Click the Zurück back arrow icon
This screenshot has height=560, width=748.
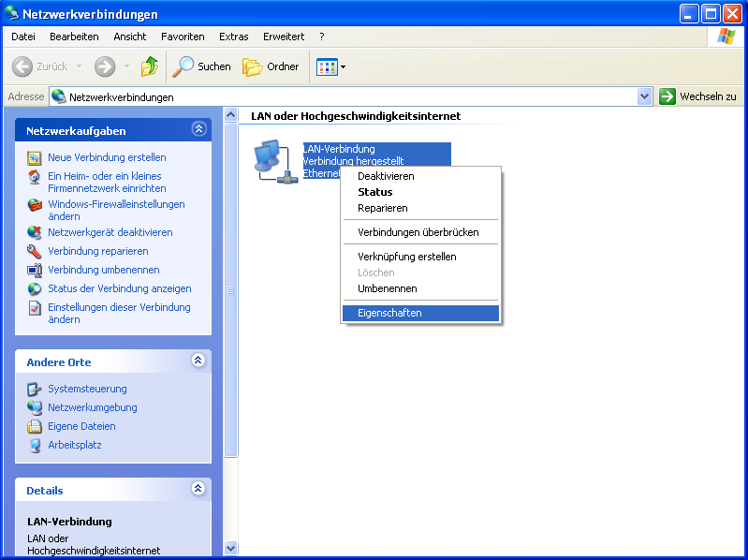[x=22, y=66]
